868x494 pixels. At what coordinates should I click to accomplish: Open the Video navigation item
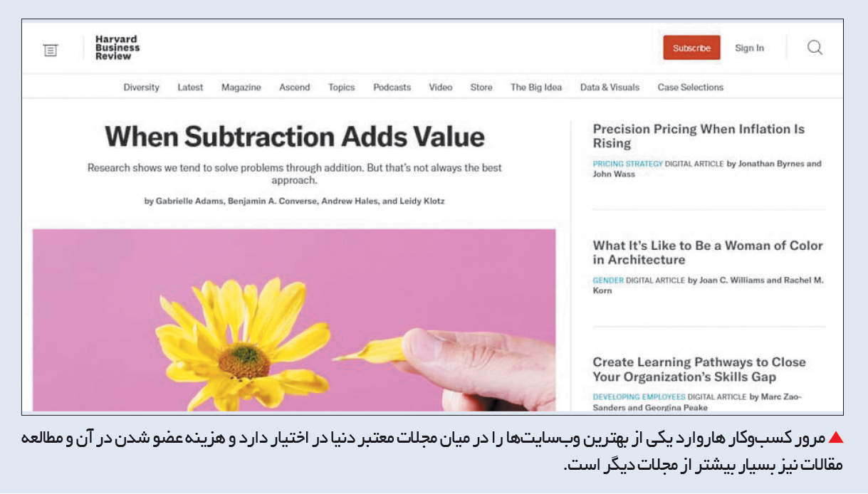coord(440,88)
